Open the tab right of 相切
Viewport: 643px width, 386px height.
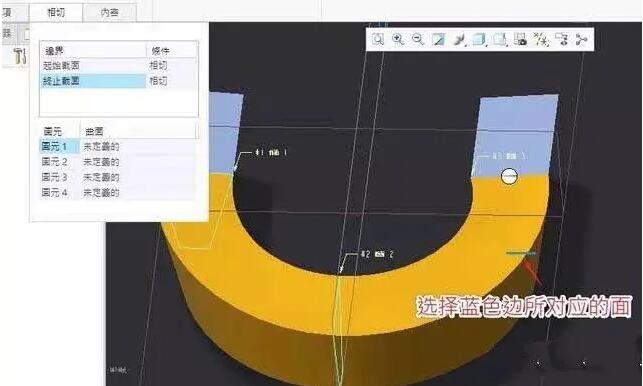[x=109, y=13]
